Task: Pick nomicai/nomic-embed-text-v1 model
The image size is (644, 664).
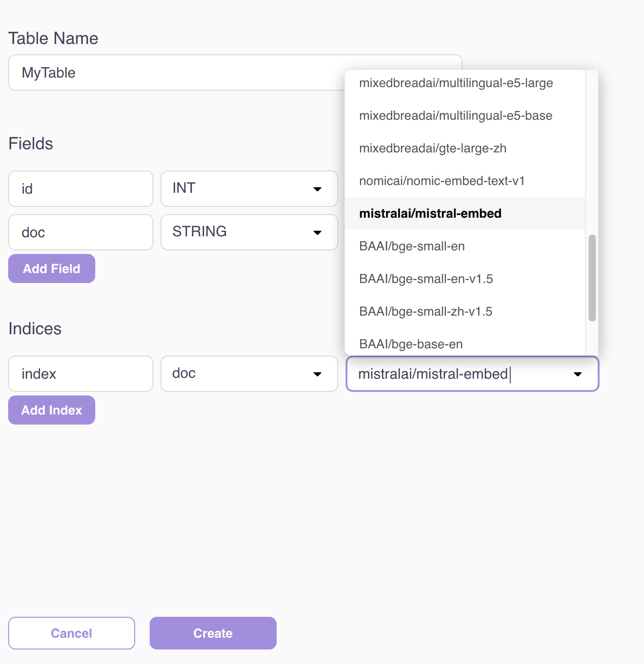Action: (x=442, y=181)
